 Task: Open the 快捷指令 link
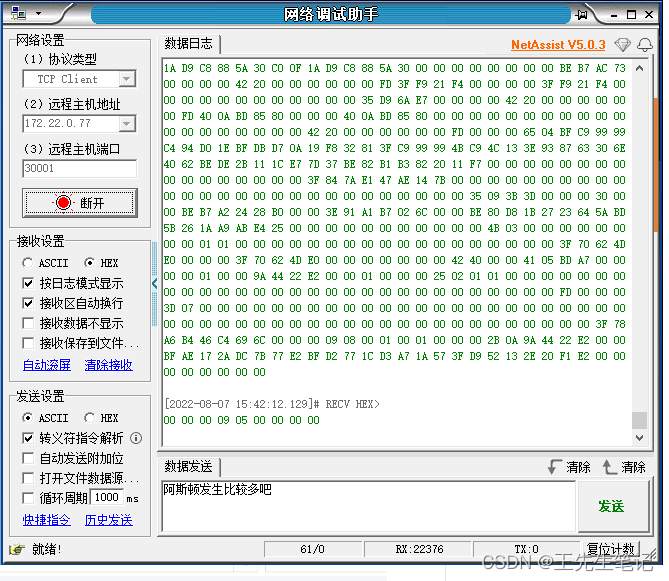[x=47, y=520]
